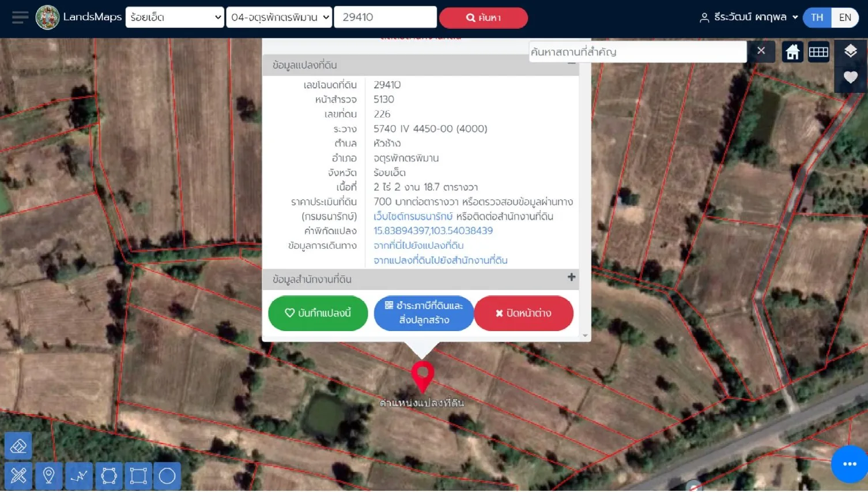Click the LandsMaps round emblem logo
Viewport: 868px width, 492px height.
tap(47, 17)
